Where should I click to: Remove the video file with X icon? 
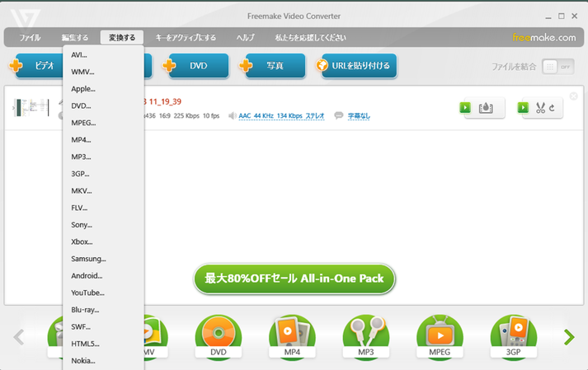[x=574, y=96]
